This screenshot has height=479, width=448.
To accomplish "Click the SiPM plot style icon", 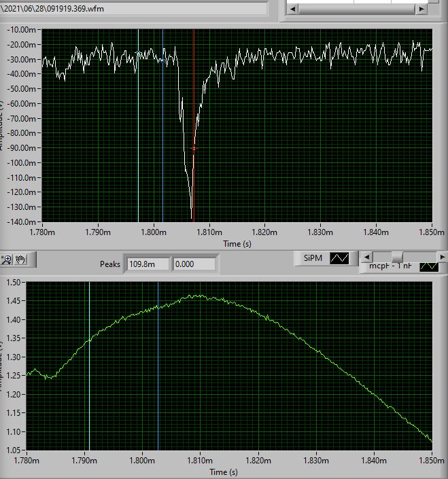I will point(339,258).
